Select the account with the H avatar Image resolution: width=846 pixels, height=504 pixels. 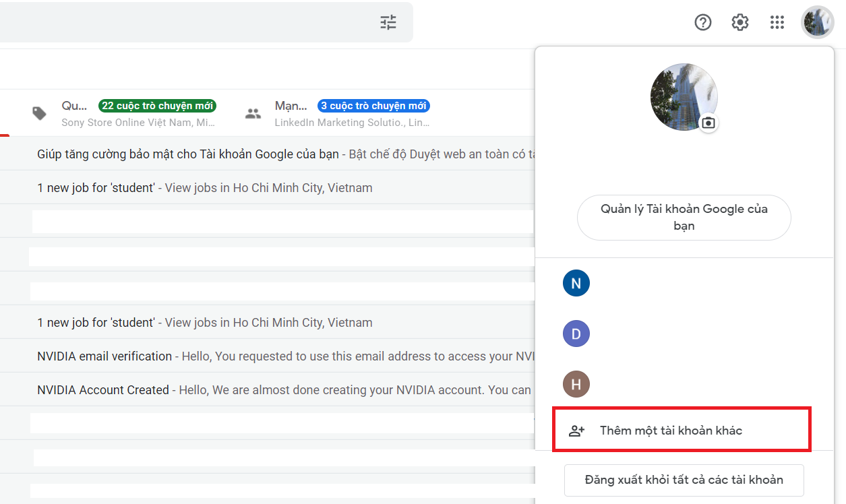pyautogui.click(x=576, y=383)
